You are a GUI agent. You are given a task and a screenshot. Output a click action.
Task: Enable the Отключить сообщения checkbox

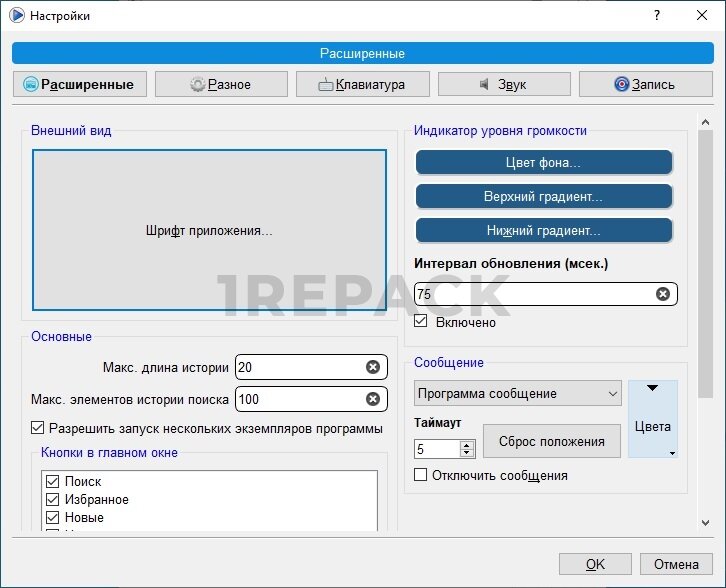421,475
